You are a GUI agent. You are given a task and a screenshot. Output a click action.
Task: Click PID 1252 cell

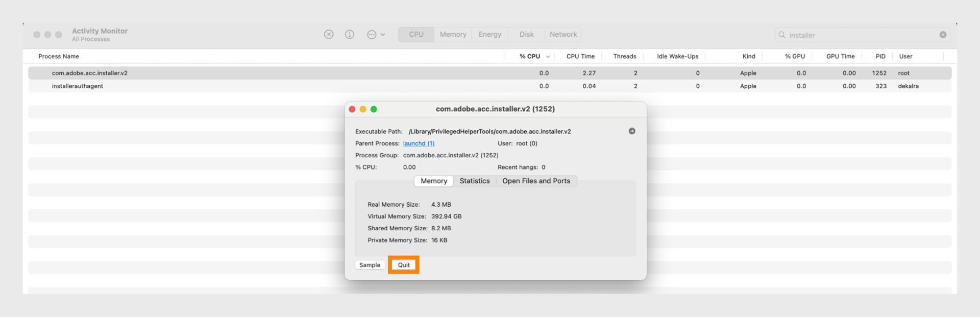coord(879,73)
